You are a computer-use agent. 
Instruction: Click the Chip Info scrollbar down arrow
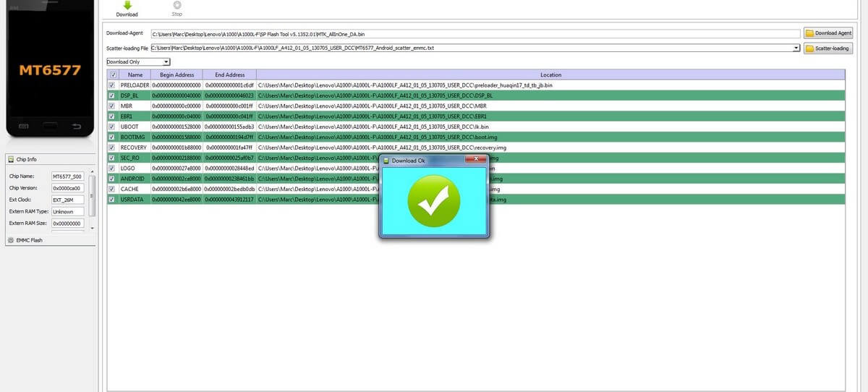[x=92, y=229]
